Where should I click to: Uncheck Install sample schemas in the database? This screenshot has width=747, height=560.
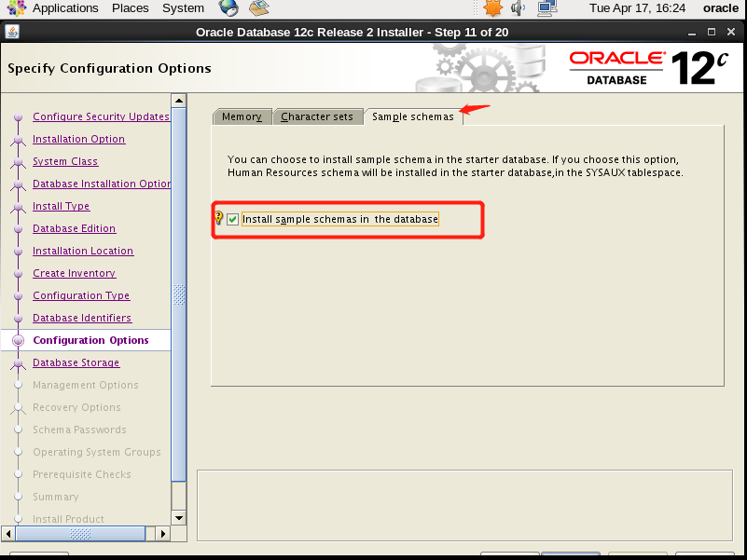pyautogui.click(x=232, y=219)
